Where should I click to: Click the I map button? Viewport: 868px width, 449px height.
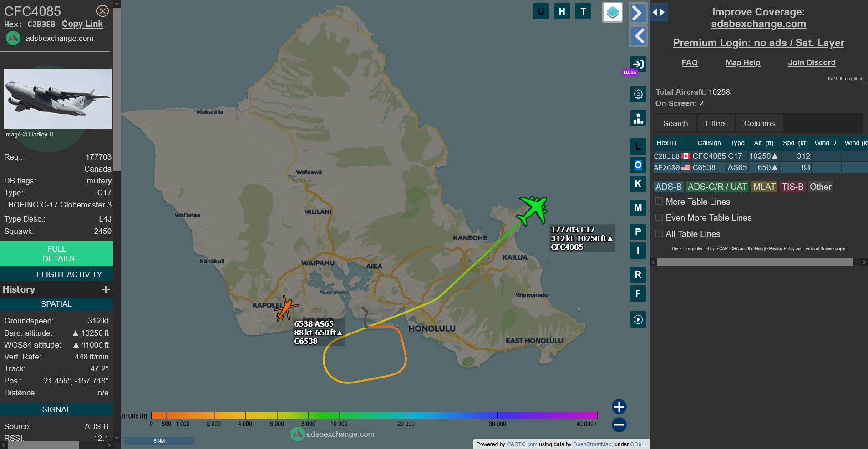(638, 251)
